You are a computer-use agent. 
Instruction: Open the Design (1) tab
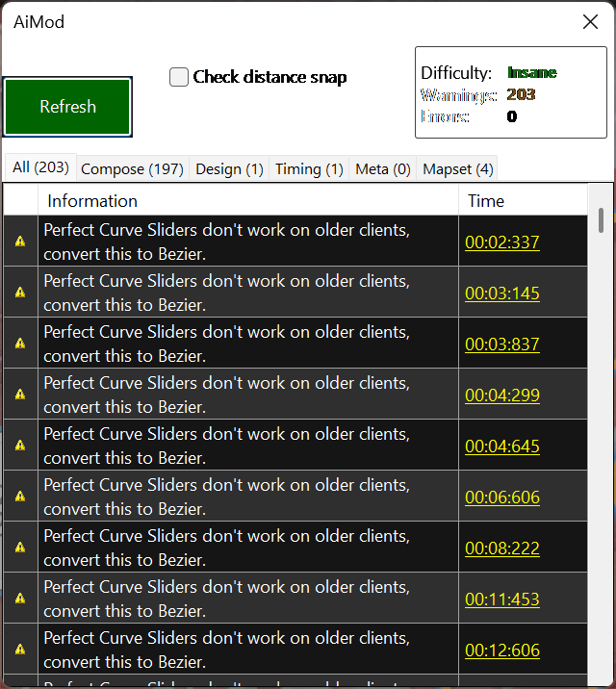[229, 168]
